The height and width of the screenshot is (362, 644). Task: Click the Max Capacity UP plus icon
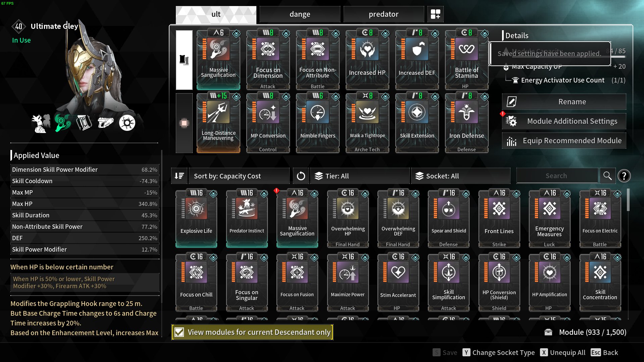click(506, 67)
